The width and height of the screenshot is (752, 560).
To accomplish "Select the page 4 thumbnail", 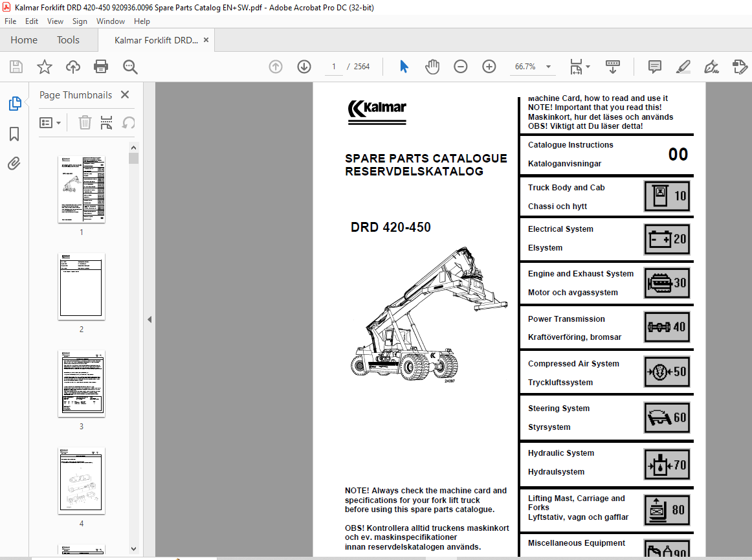I will 82,481.
